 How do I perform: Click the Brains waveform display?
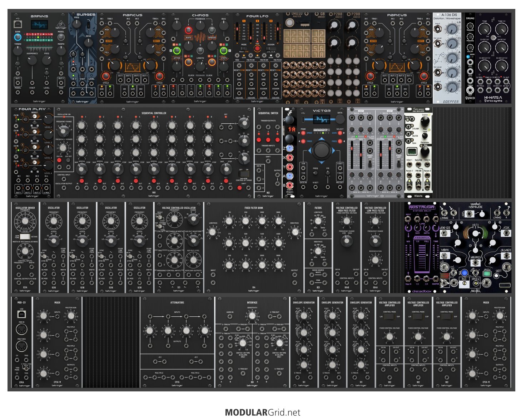coord(39,25)
